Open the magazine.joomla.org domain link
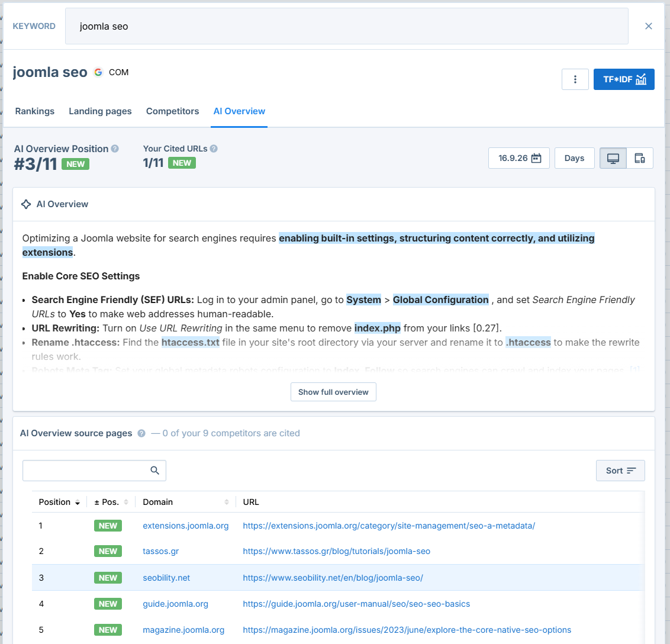The width and height of the screenshot is (670, 644). point(183,630)
